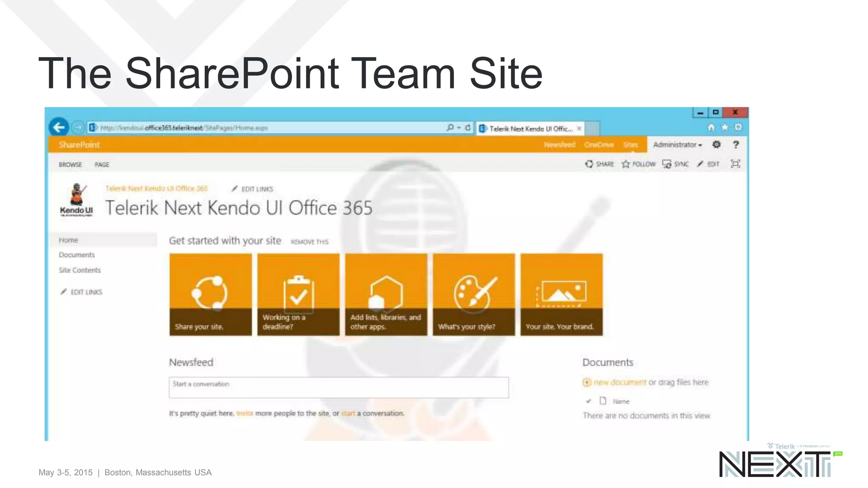This screenshot has width=868, height=488.
Task: Open the help question mark
Action: tap(736, 144)
